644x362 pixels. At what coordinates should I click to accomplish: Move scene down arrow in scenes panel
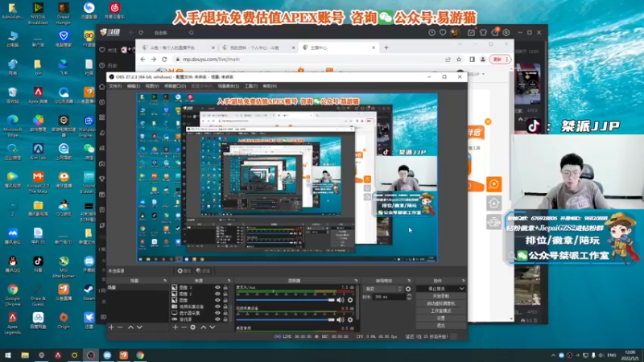[x=139, y=327]
